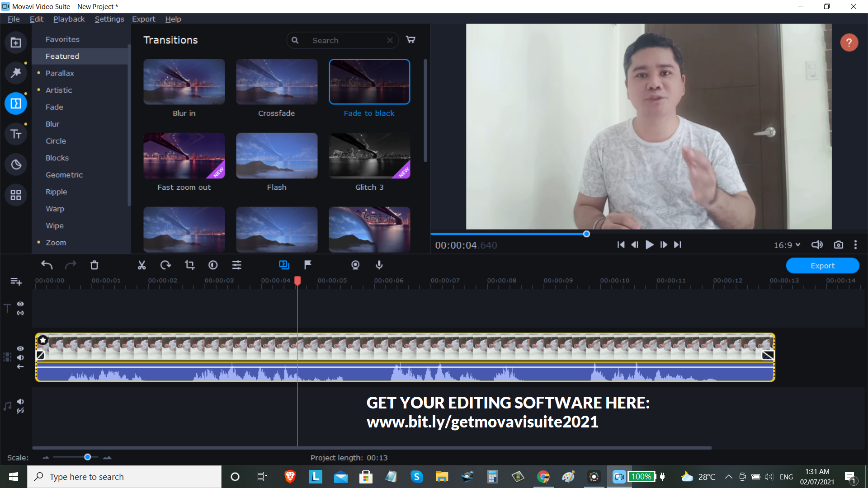Add a marker with flag icon
The width and height of the screenshot is (868, 488).
[308, 265]
